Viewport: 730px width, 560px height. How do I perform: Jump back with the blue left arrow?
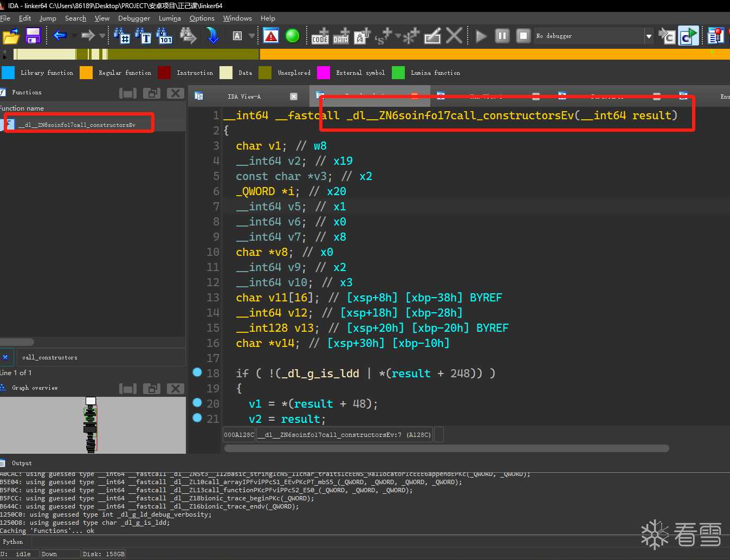pos(60,36)
